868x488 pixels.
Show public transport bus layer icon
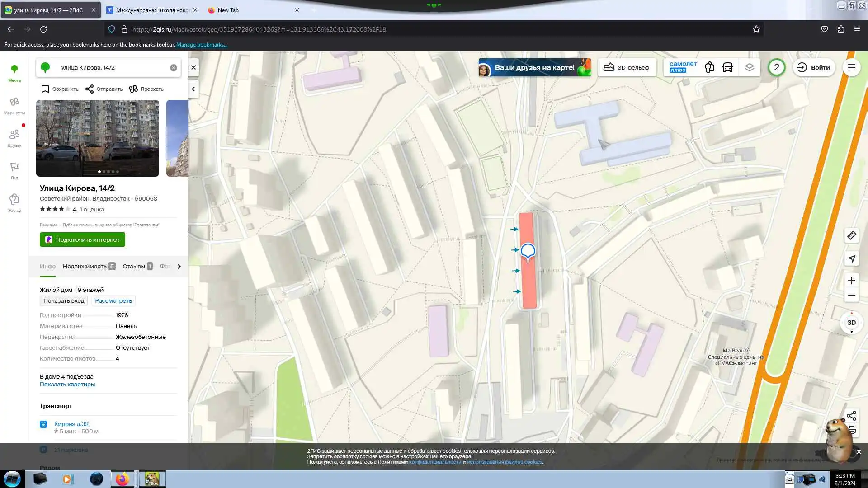728,67
